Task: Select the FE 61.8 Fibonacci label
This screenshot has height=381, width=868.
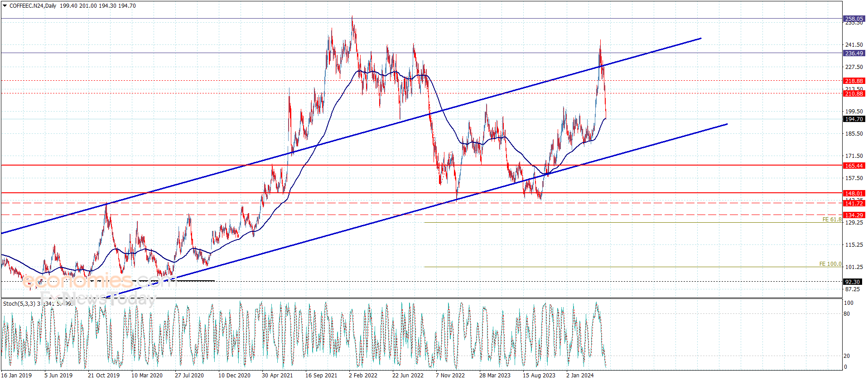Action: coord(832,220)
